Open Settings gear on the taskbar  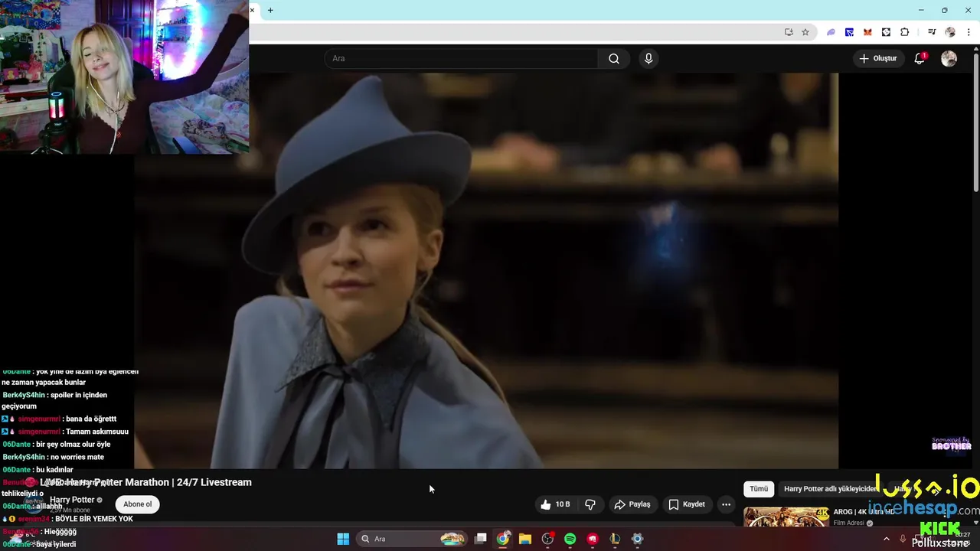(637, 539)
